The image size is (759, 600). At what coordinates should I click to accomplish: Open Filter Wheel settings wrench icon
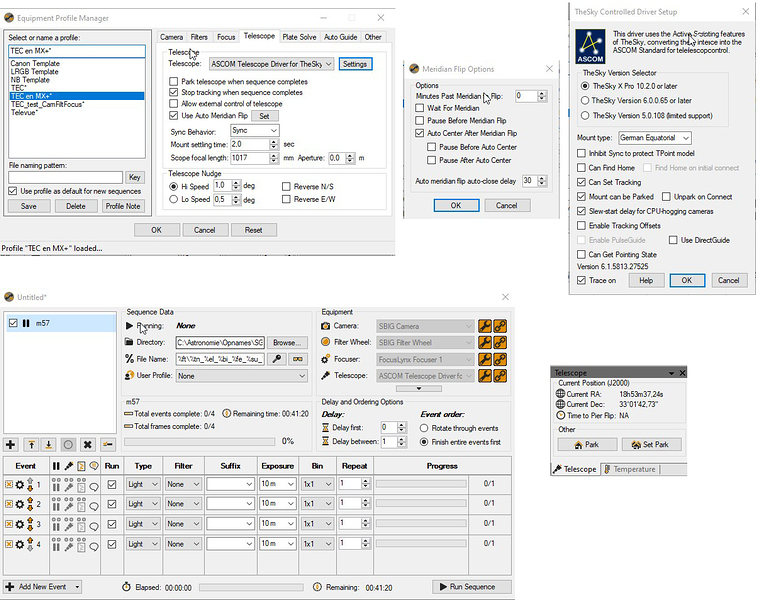[x=485, y=343]
